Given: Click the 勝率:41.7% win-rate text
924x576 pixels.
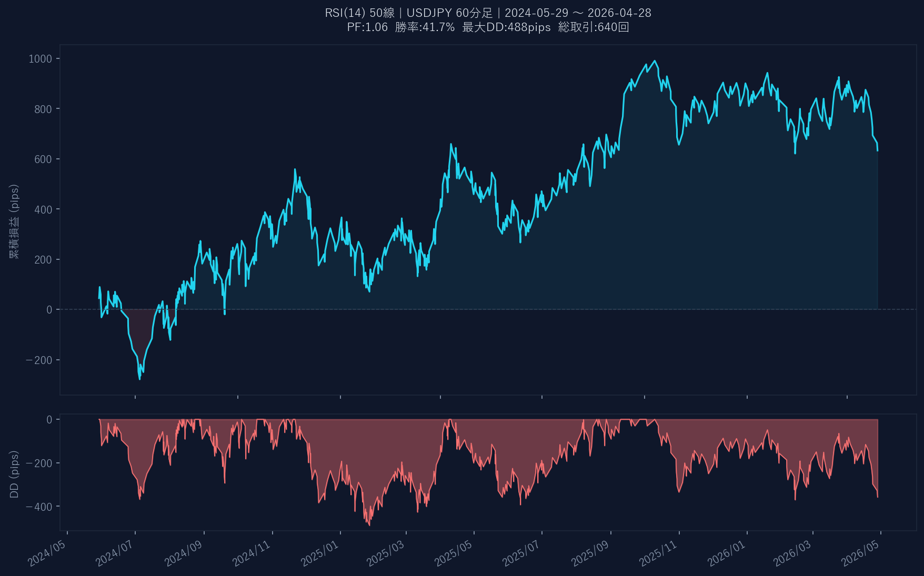Looking at the screenshot, I should 425,27.
